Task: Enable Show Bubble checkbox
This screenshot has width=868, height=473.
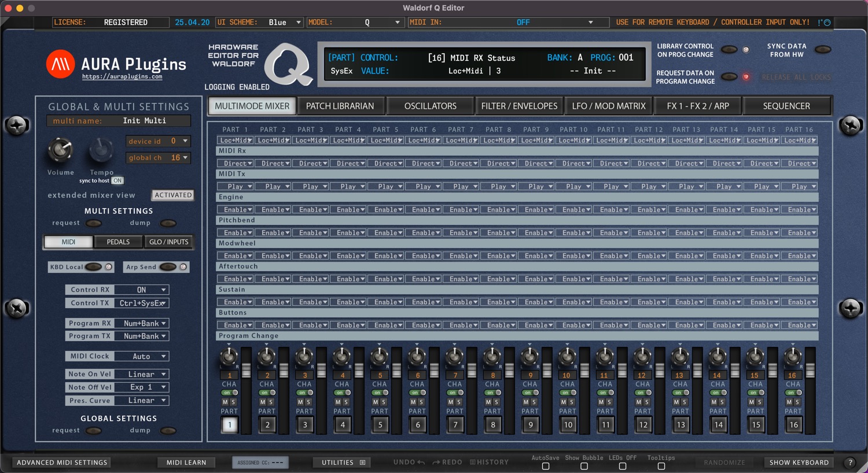Action: point(584,466)
